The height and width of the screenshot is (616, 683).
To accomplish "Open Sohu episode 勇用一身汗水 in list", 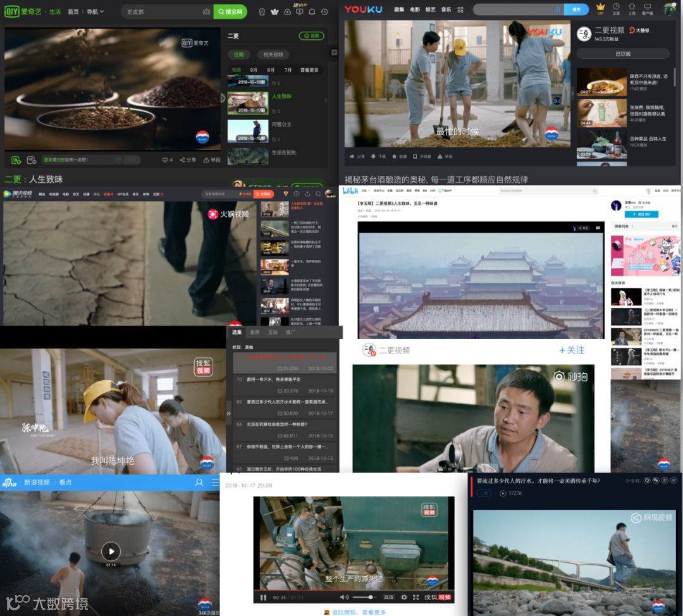I will click(x=285, y=385).
